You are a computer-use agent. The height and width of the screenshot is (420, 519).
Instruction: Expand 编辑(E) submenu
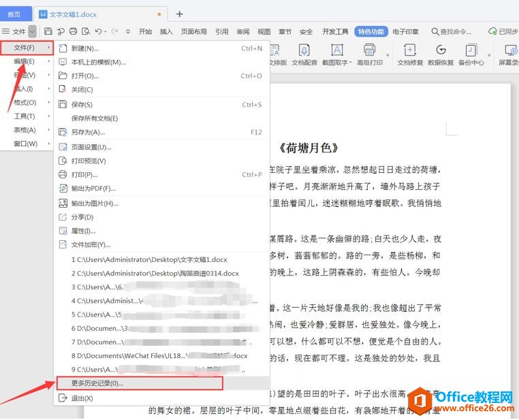[27, 61]
